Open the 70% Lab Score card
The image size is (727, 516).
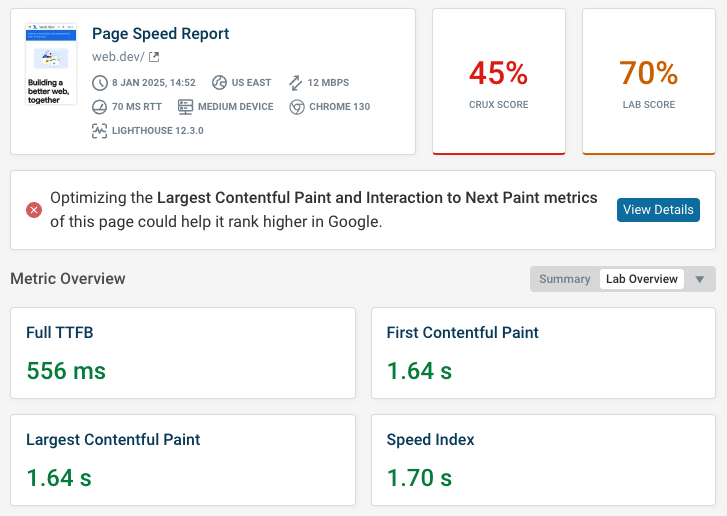tap(648, 82)
